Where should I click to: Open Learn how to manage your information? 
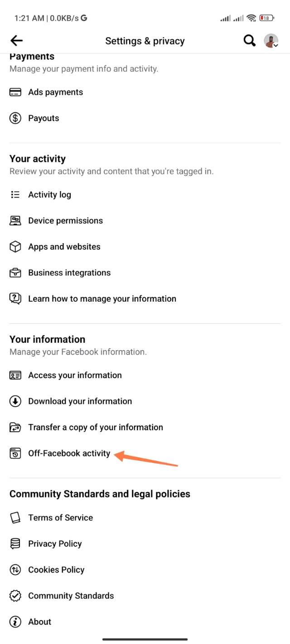coord(102,299)
